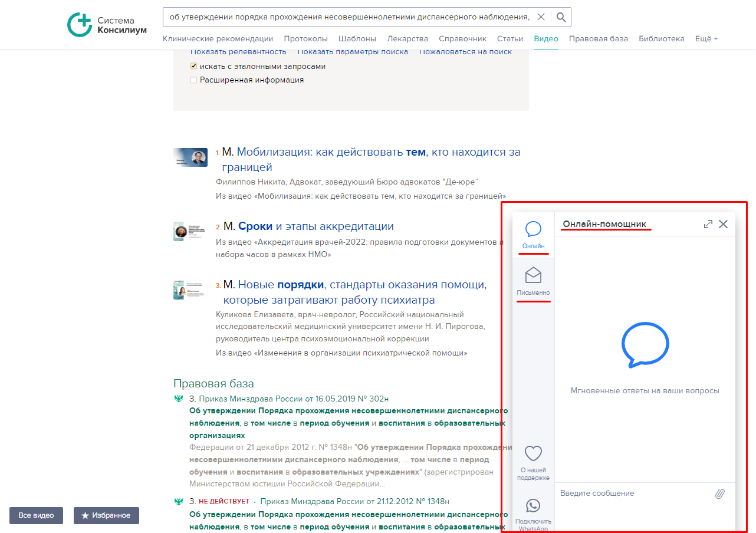Switch to Клинические рекомендации tab
The height and width of the screenshot is (533, 756).
[x=218, y=39]
